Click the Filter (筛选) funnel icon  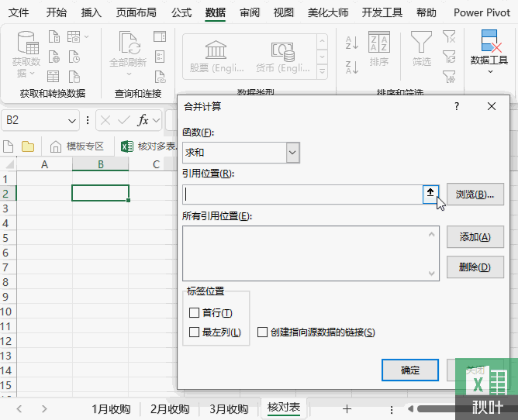click(x=421, y=42)
